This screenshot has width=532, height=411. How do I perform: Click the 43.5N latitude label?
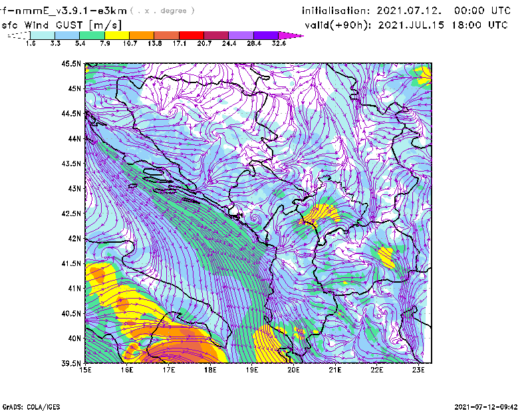click(x=71, y=164)
